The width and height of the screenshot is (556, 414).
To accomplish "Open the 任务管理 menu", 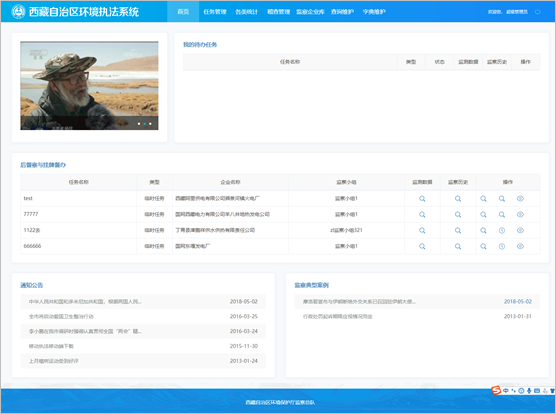I will [x=215, y=12].
